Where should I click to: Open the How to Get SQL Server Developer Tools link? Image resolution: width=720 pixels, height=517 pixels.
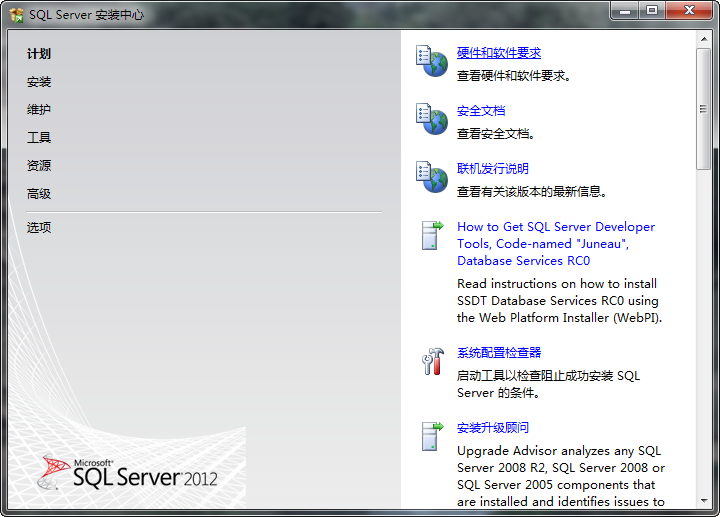click(556, 244)
